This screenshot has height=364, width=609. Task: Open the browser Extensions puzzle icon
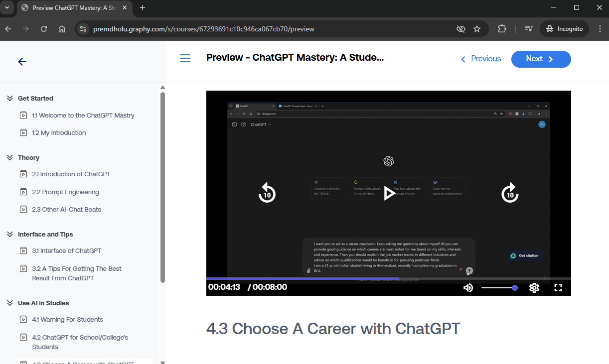(502, 29)
